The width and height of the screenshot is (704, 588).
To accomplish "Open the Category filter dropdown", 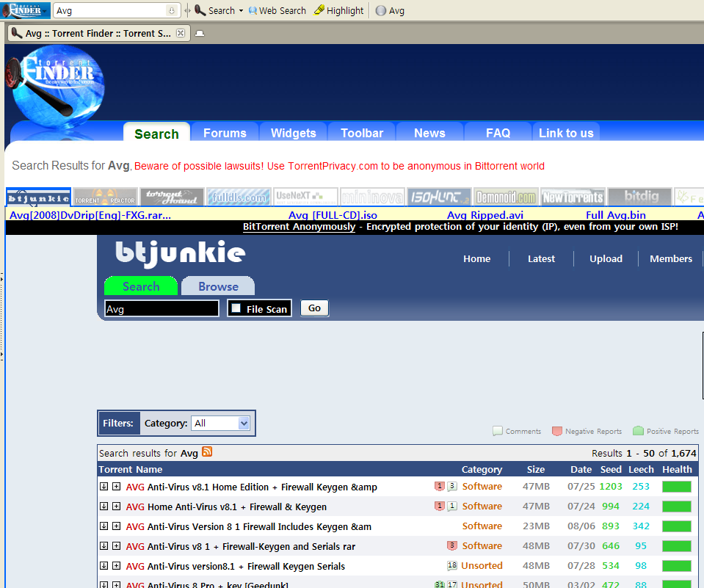I will pos(220,424).
